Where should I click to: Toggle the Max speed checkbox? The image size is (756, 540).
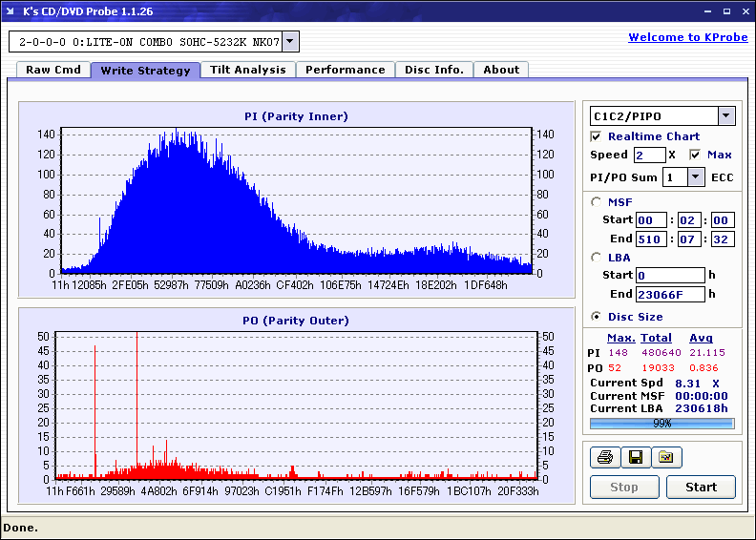(x=695, y=155)
